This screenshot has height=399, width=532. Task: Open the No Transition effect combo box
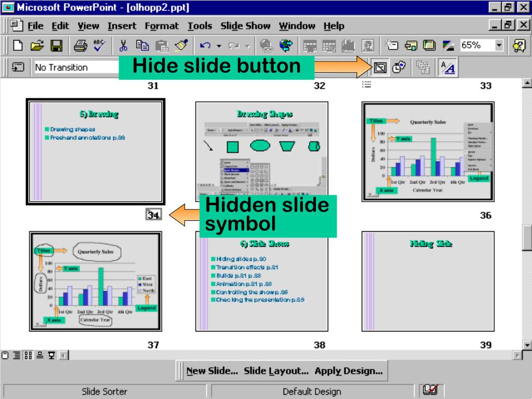point(77,67)
